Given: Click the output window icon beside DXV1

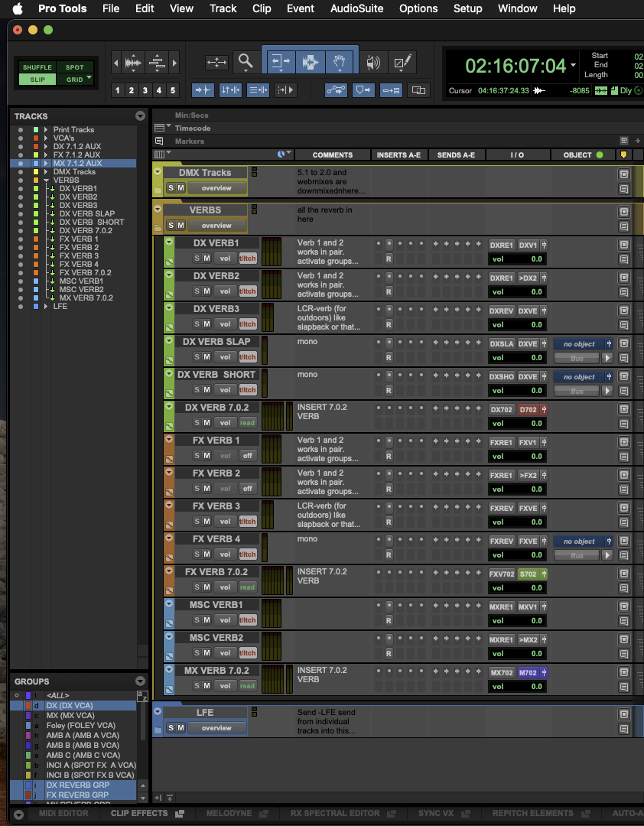Looking at the screenshot, I should pyautogui.click(x=543, y=245).
